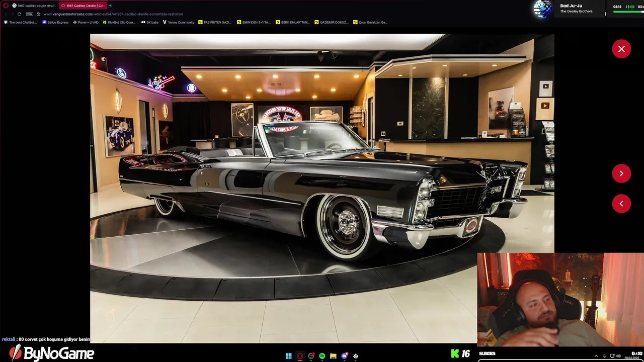Go back one page in the browser

coord(6,14)
